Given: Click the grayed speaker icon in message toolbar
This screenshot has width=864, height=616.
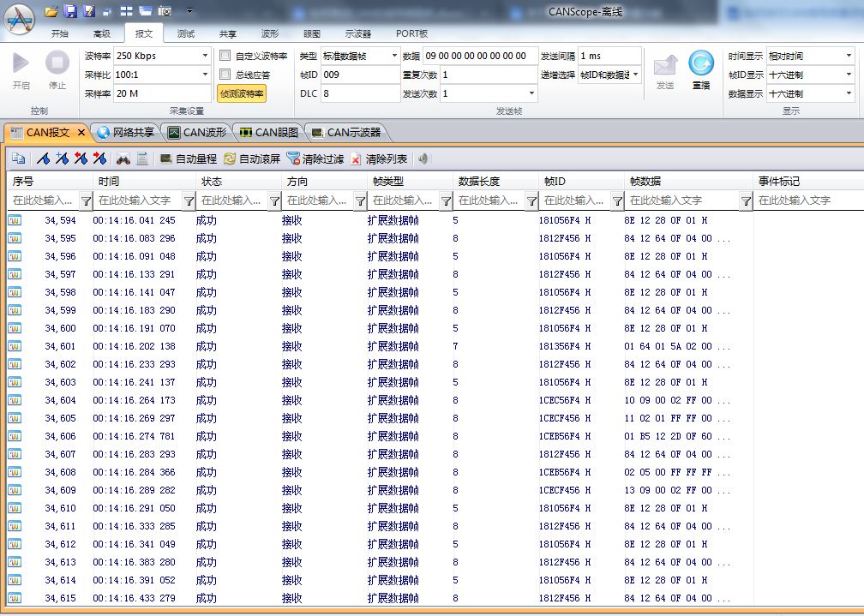Looking at the screenshot, I should tap(423, 159).
